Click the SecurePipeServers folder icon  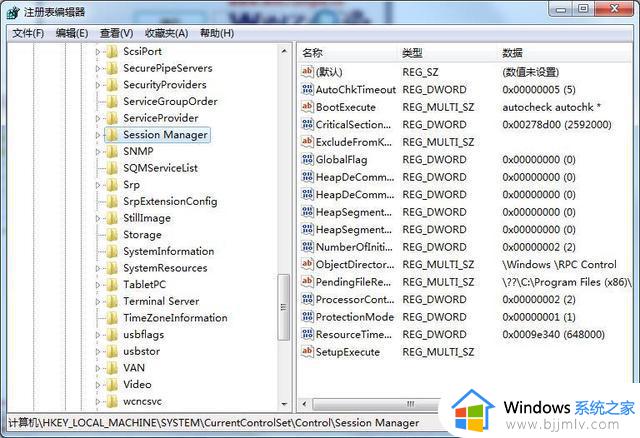coord(112,68)
